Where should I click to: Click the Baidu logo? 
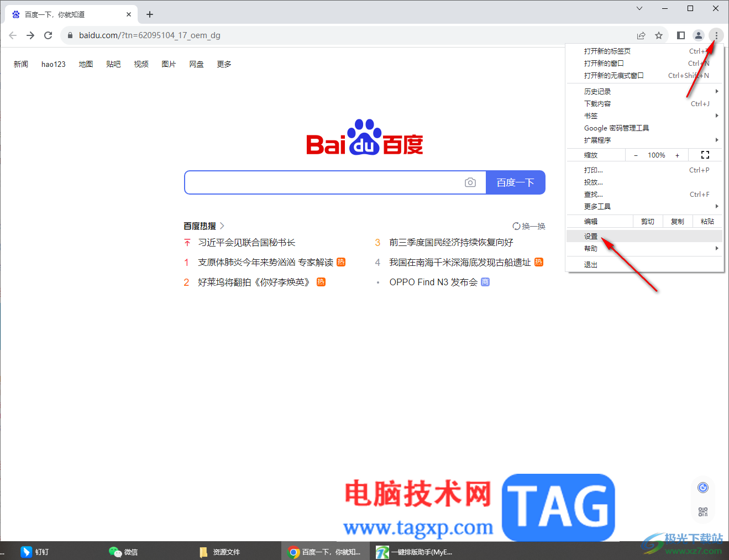tap(365, 137)
